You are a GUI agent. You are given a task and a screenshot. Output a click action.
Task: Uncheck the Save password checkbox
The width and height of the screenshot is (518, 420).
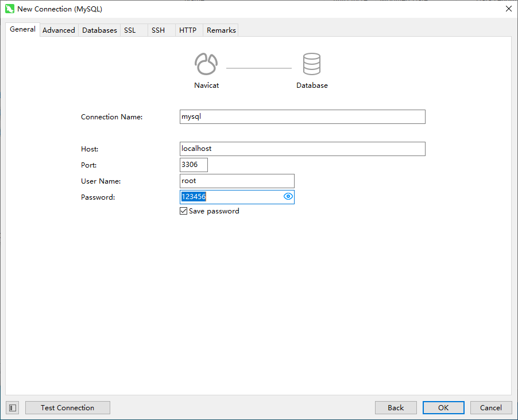tap(183, 211)
